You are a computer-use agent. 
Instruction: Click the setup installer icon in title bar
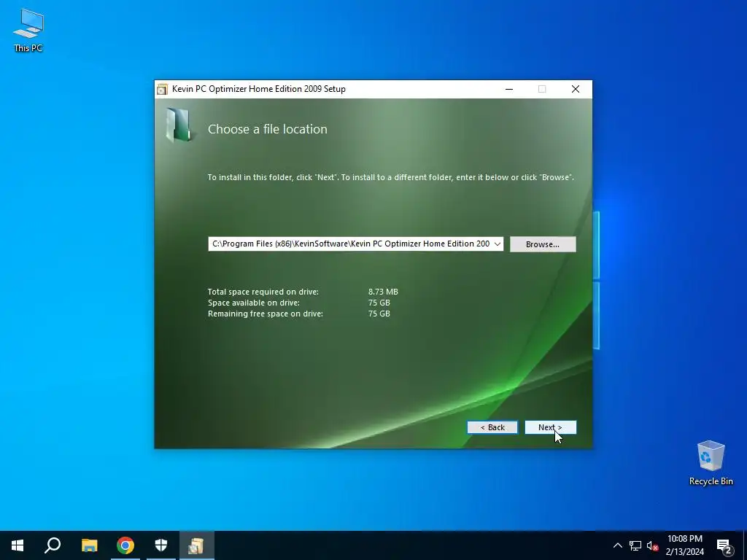point(163,89)
